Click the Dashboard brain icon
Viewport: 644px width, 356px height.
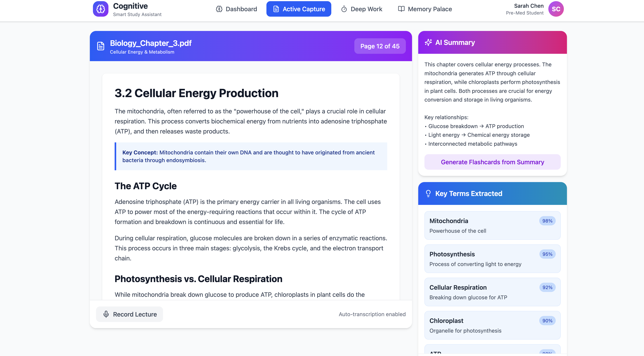[x=219, y=9]
